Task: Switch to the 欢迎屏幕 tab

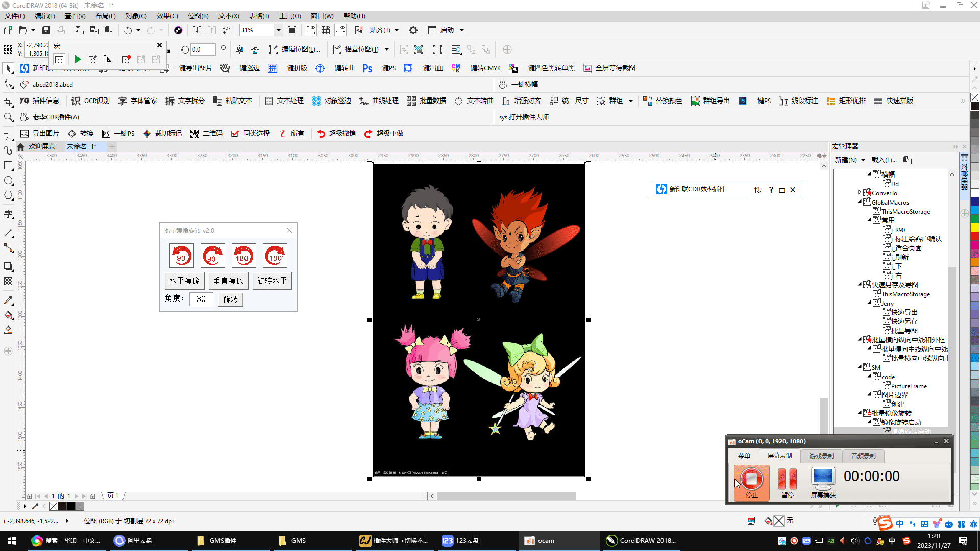Action: 41,147
